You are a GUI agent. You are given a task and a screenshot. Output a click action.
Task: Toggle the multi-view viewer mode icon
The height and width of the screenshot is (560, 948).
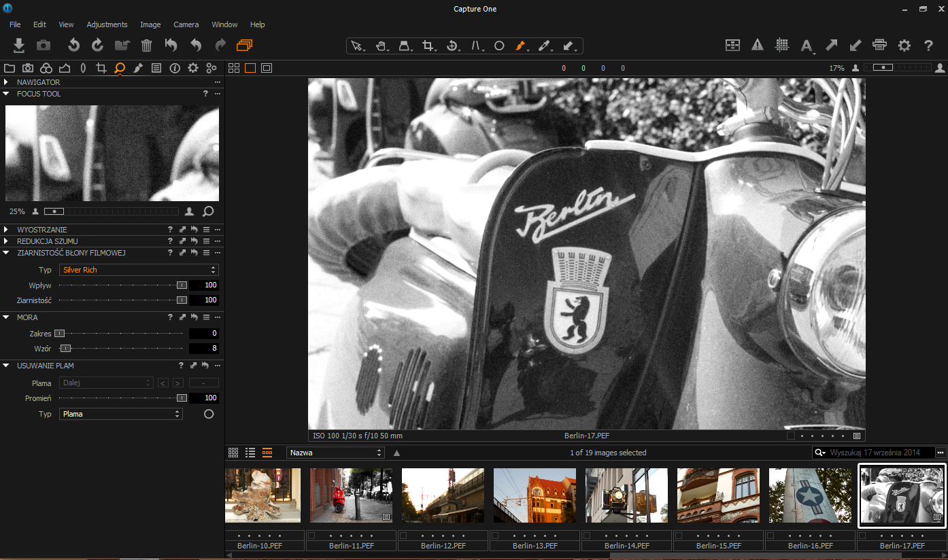[233, 68]
